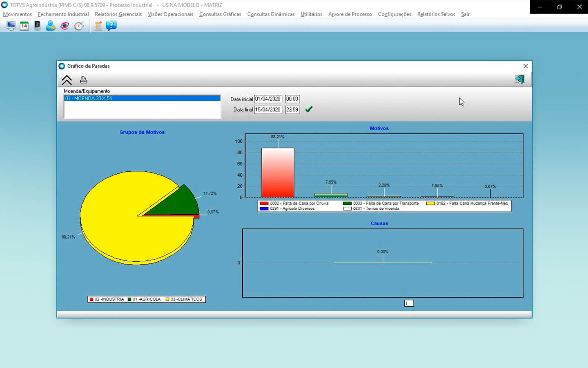Click the exit door icon in Gráfico de Paradas
The width and height of the screenshot is (588, 368).
(x=519, y=79)
